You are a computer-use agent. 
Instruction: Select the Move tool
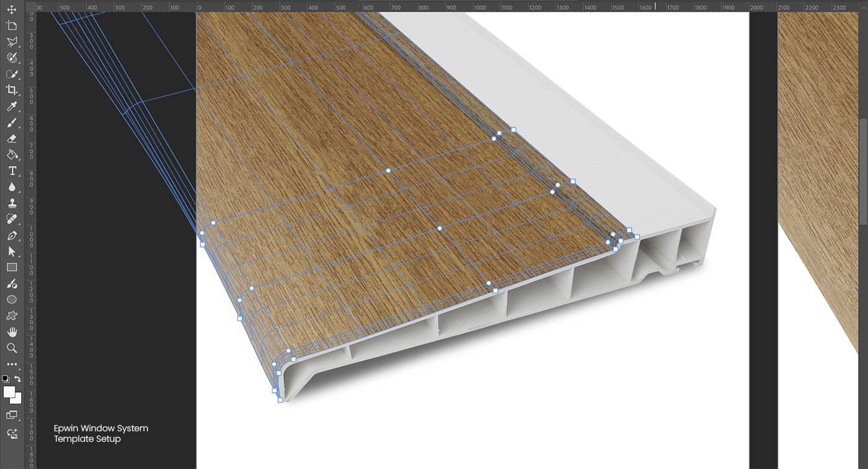(x=12, y=10)
